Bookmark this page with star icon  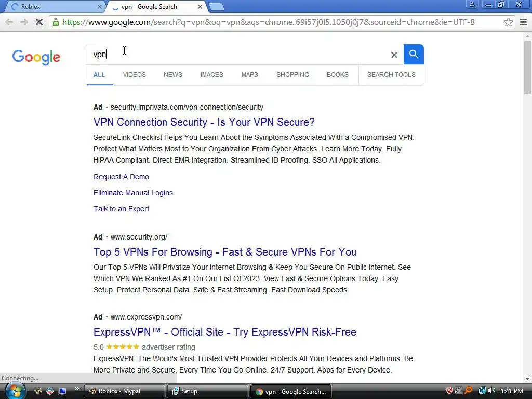click(x=508, y=22)
